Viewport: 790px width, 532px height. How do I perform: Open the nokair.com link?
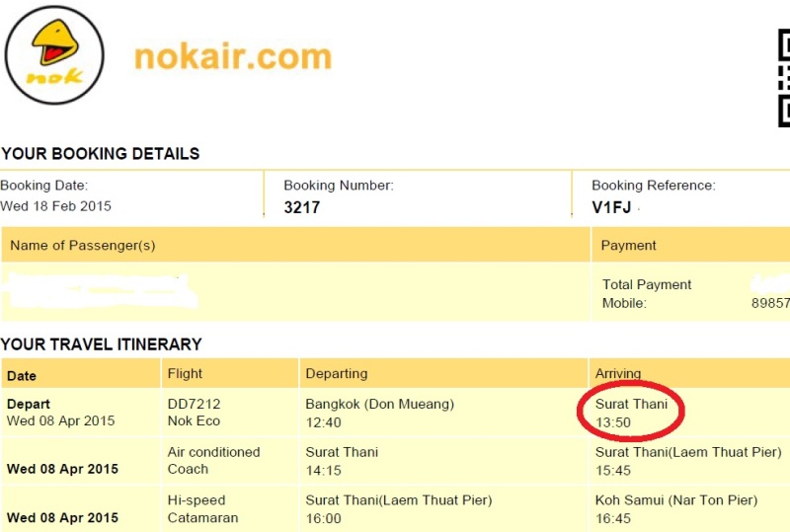(x=232, y=57)
